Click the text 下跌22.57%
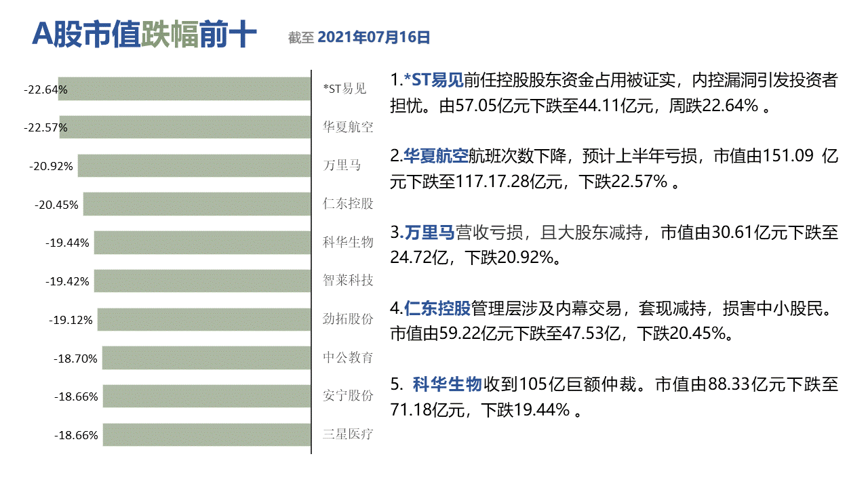This screenshot has height=488, width=868. click(x=622, y=182)
